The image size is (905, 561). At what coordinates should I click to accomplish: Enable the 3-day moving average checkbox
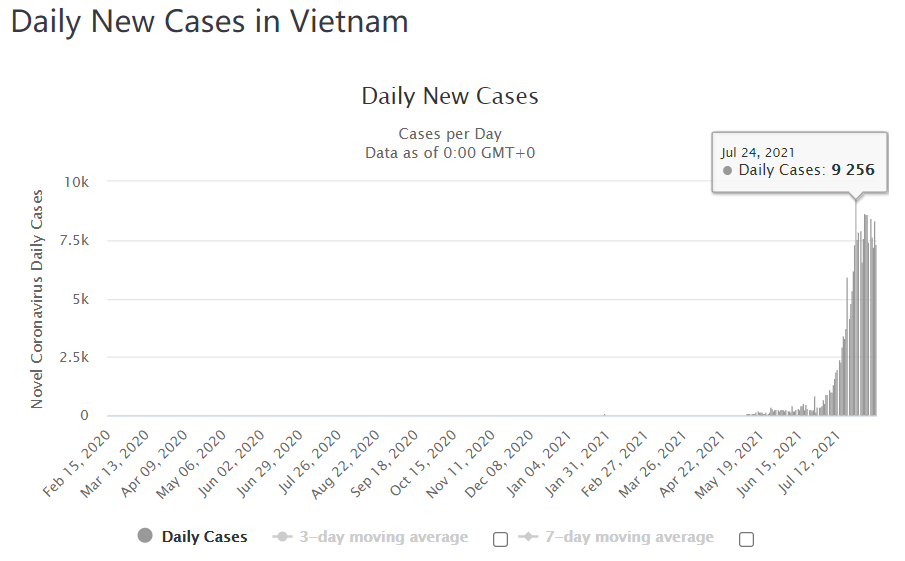pos(500,539)
